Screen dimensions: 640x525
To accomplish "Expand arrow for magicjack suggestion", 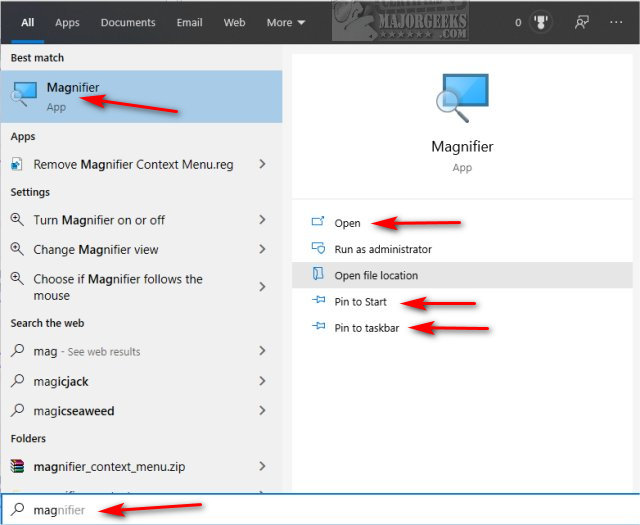I will point(262,381).
